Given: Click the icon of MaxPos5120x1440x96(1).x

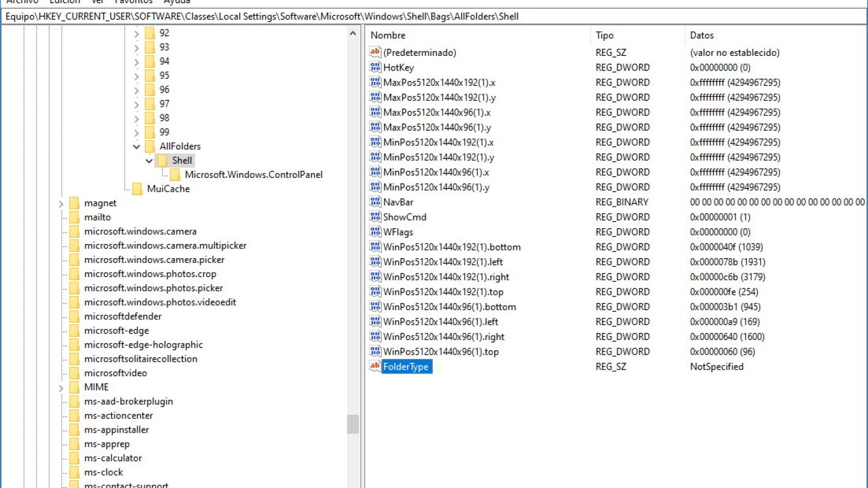Looking at the screenshot, I should (x=375, y=112).
